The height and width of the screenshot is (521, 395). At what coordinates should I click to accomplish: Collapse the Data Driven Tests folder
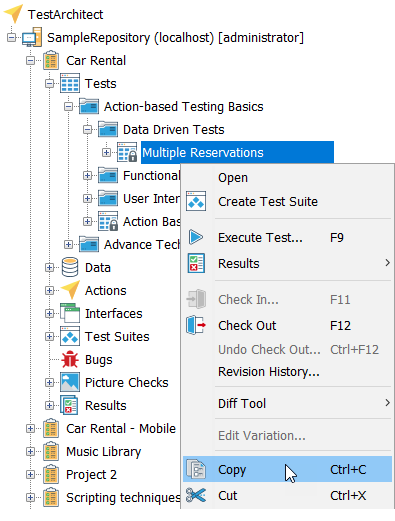87,129
